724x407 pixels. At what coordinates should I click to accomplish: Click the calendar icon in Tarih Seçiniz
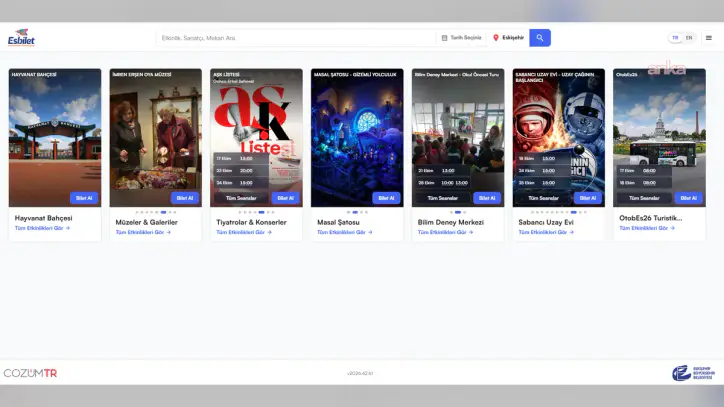point(444,38)
